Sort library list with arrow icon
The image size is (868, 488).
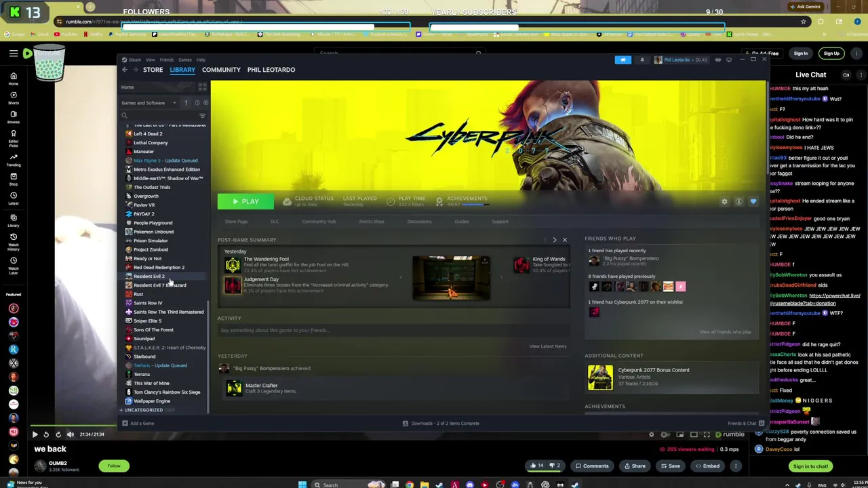186,103
